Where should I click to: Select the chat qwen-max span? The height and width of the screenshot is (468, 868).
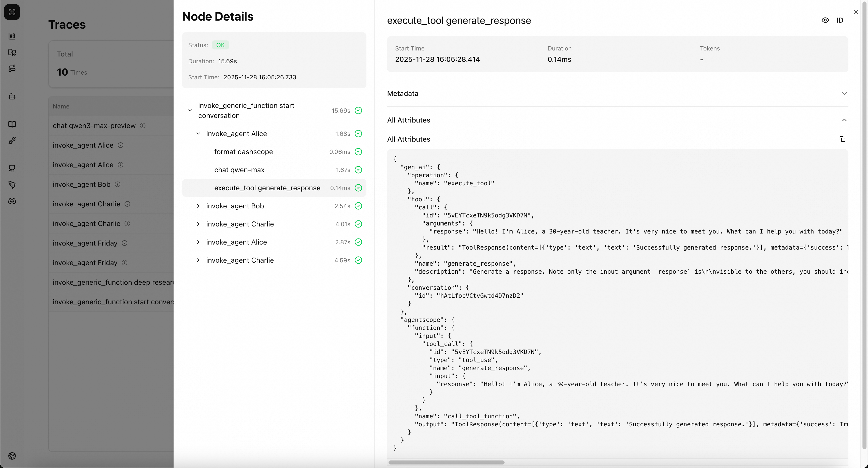[239, 170]
